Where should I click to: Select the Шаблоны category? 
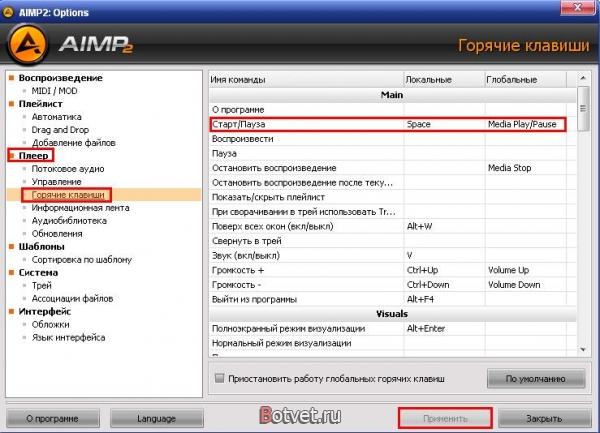coord(42,246)
